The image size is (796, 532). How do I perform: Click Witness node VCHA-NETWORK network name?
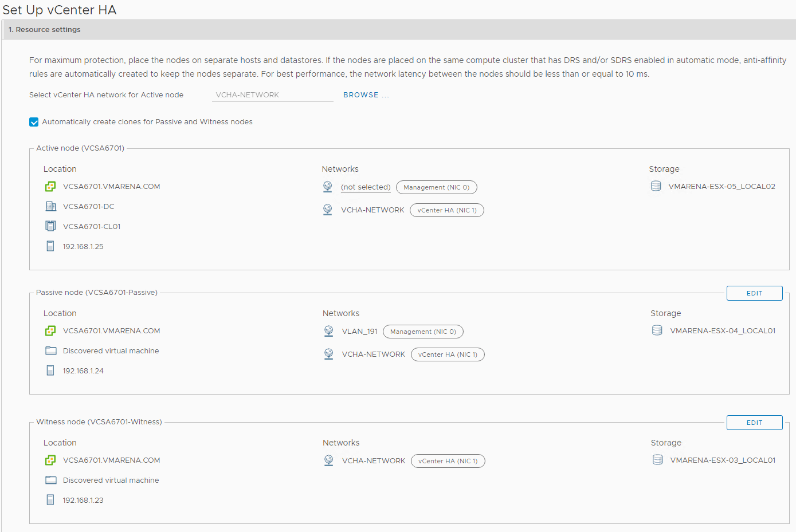(374, 461)
